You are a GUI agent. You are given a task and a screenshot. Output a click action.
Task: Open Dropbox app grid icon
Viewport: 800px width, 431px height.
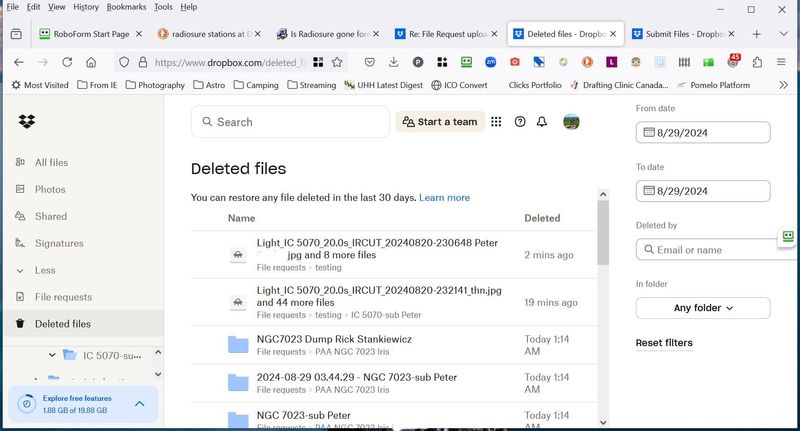496,121
